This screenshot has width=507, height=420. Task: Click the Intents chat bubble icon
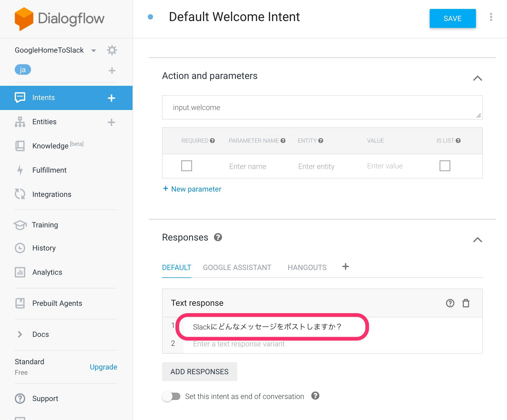point(20,97)
